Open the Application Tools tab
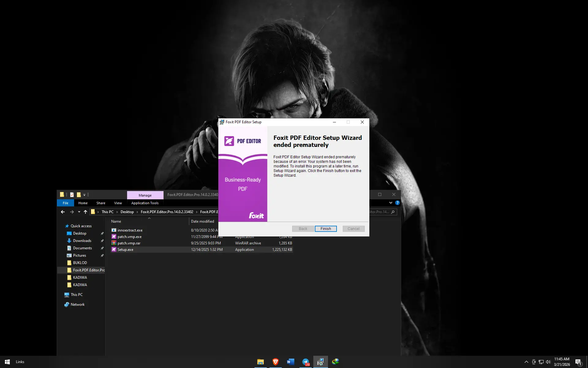Screen dimensions: 588x368 pos(145,203)
